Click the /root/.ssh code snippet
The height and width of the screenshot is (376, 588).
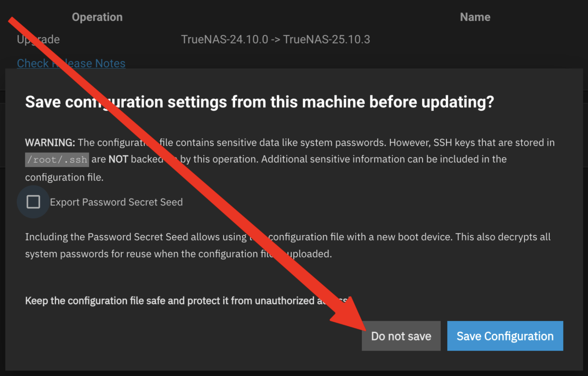click(x=57, y=160)
